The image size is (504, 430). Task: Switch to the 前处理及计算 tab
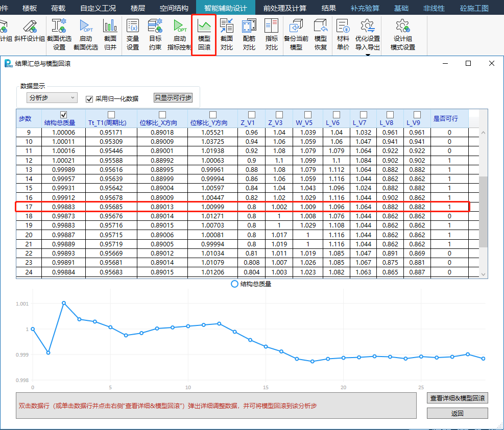pos(285,8)
